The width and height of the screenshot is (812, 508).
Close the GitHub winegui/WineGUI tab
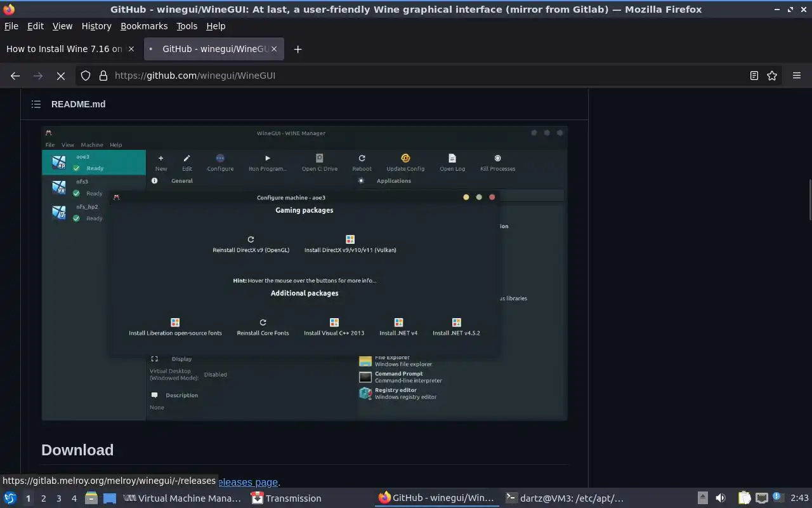click(274, 49)
